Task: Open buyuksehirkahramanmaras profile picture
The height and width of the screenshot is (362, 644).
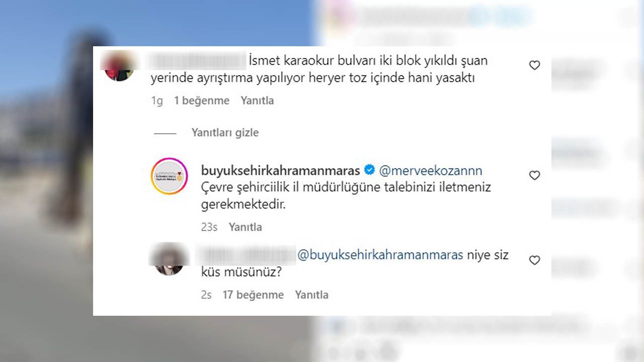Action: (170, 176)
